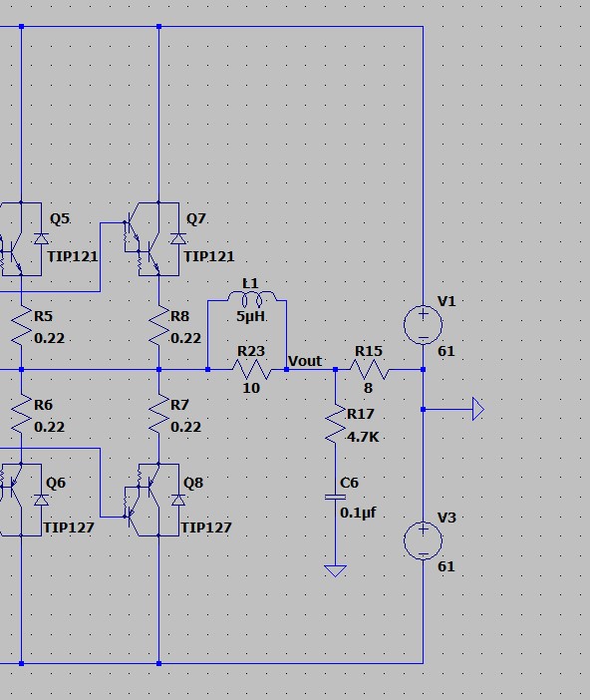Click the Vout net label

coord(305,361)
